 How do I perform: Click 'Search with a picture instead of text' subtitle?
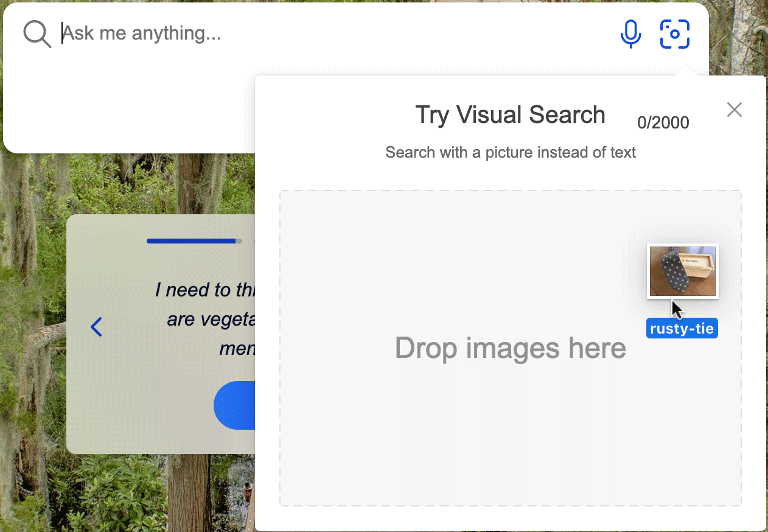coord(510,152)
